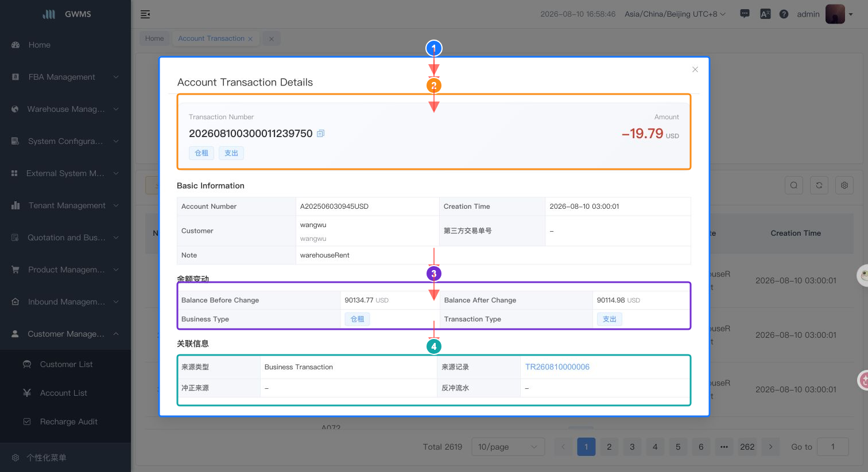Close the Account Transaction Details dialog

click(695, 69)
